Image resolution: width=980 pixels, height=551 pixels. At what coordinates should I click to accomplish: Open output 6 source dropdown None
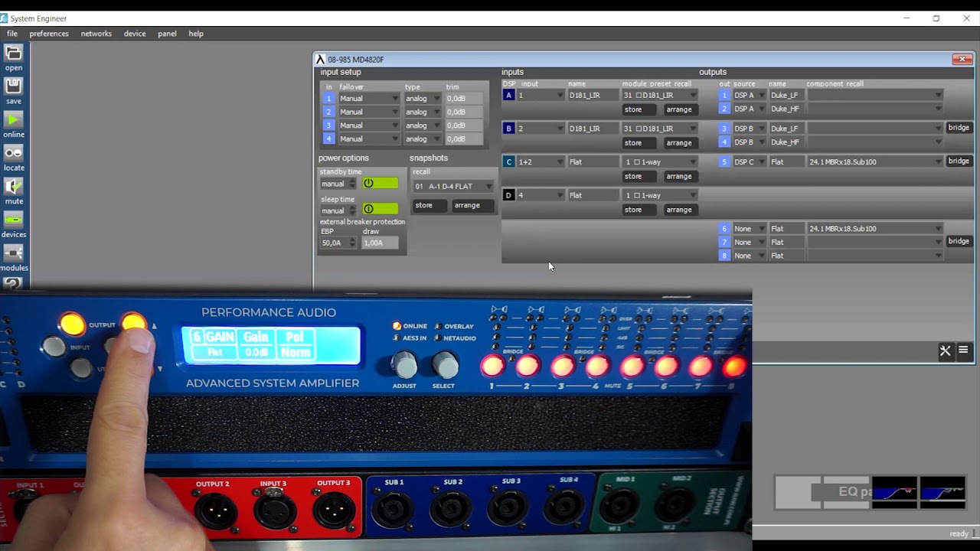750,229
